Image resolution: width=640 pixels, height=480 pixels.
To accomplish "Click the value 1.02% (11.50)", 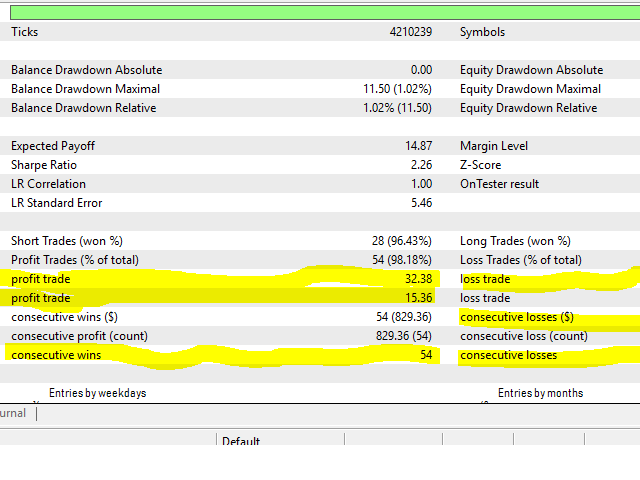I will [398, 108].
